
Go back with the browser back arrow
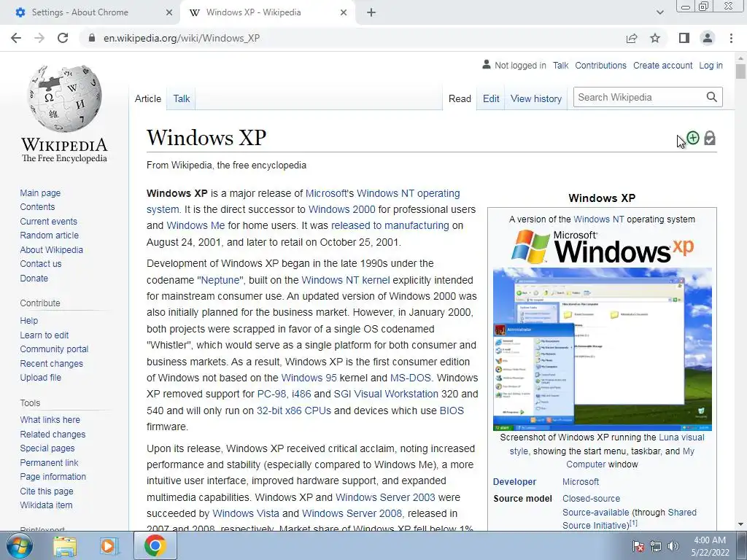click(x=16, y=38)
